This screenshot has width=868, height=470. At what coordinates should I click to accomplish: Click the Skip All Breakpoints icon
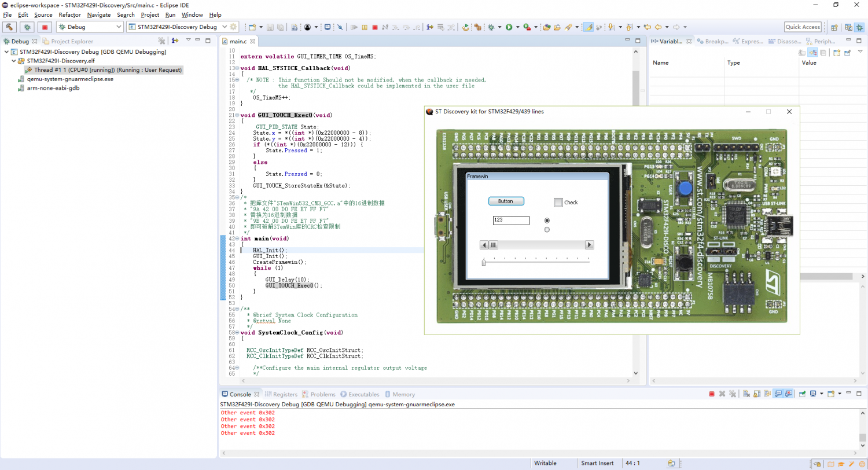tap(340, 27)
